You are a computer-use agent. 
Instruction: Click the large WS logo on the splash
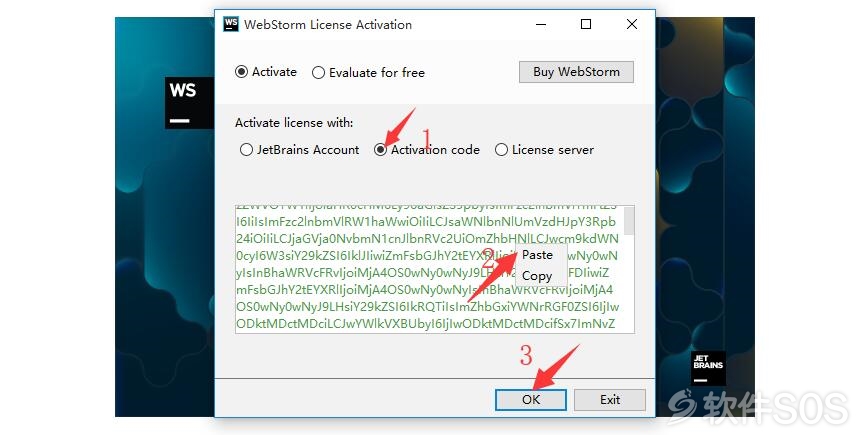190,103
